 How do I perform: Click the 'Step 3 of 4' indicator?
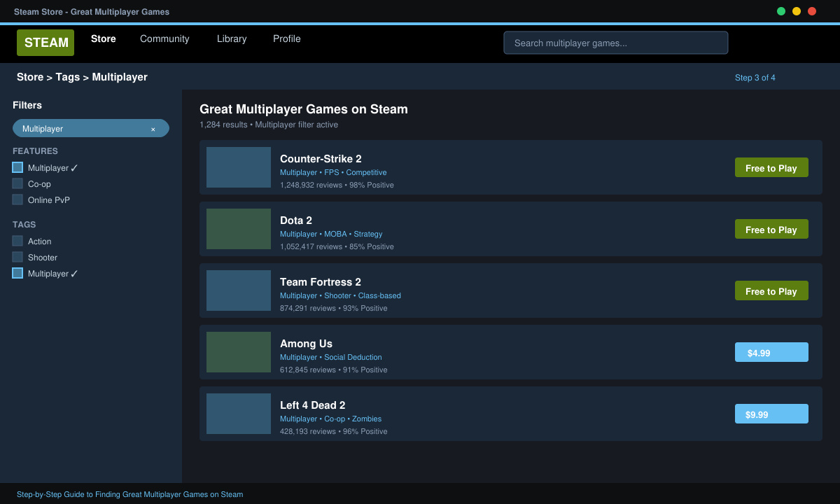[755, 78]
